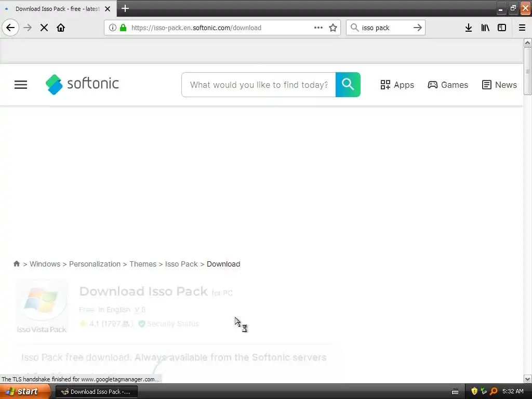Open a new browser tab
532x399 pixels.
point(125,8)
